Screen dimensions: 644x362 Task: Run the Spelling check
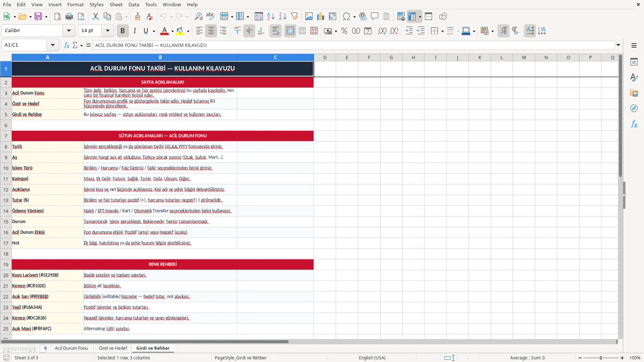[210, 17]
